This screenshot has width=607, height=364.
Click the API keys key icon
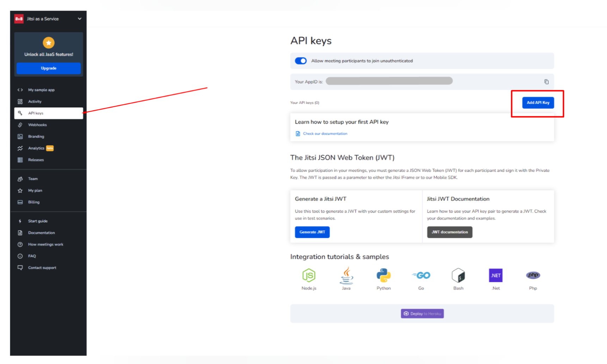tap(20, 113)
